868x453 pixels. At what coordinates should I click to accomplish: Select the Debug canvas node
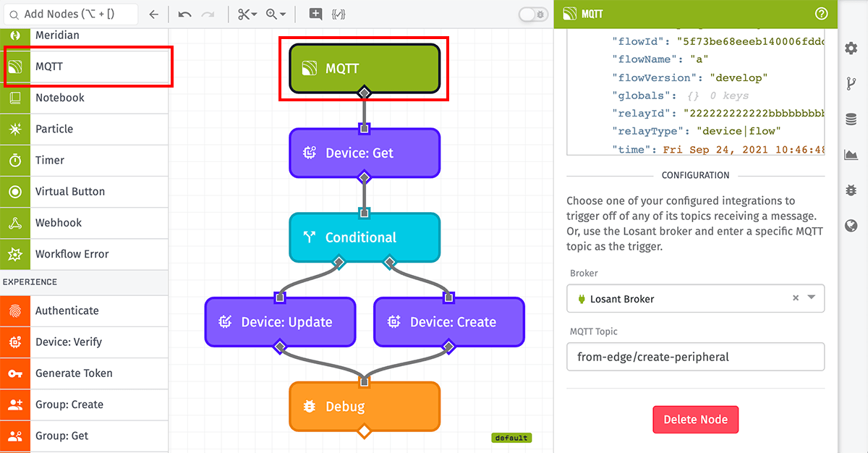click(x=365, y=407)
